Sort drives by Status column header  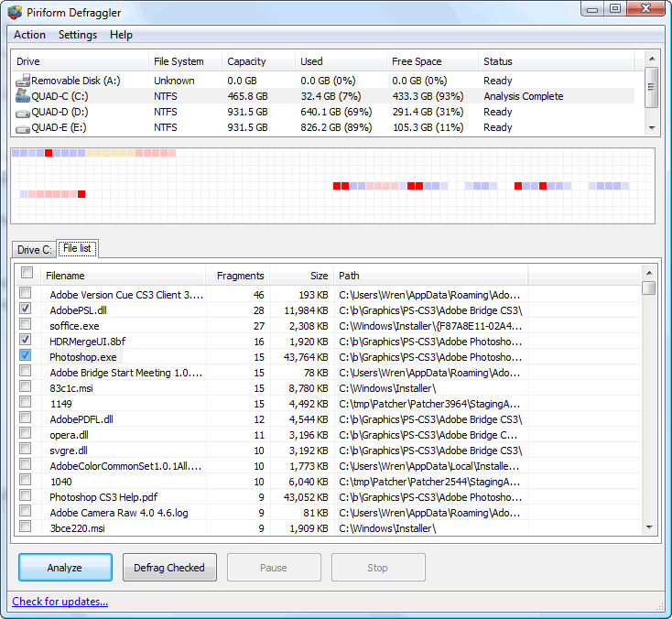click(556, 61)
